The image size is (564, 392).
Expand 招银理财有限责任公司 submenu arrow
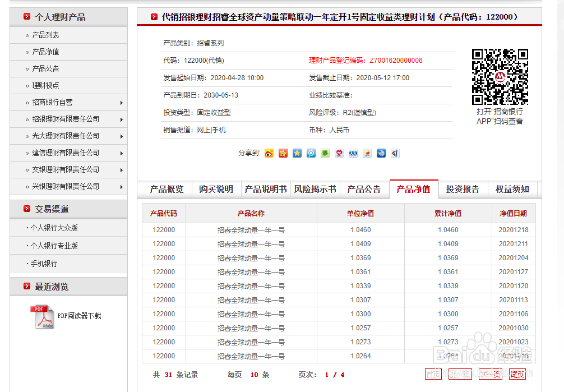click(x=122, y=119)
